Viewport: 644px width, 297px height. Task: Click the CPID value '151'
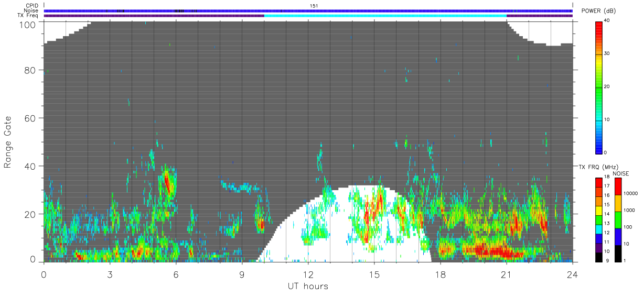314,6
